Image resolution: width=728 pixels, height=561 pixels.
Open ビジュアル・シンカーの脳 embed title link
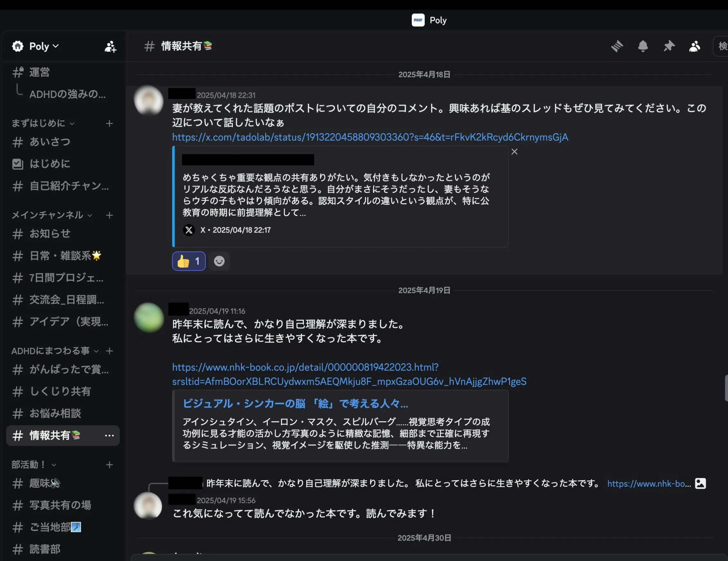point(295,404)
